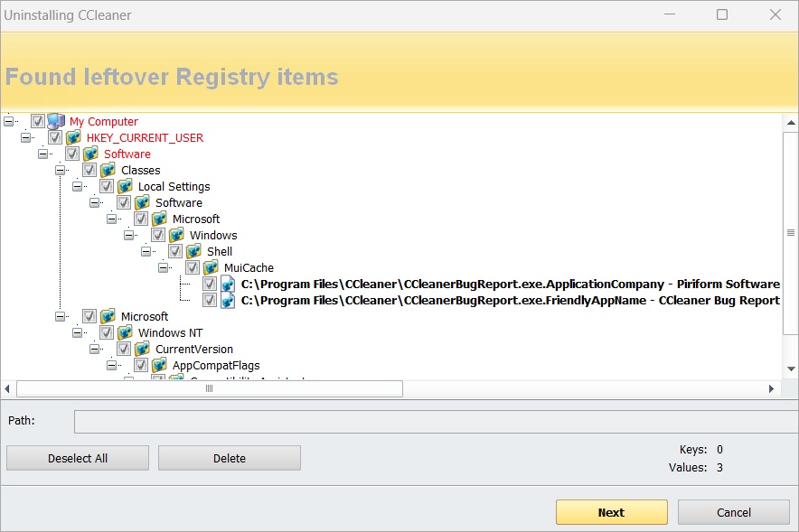The width and height of the screenshot is (799, 532).
Task: Click the horizontal scrollbar right arrow
Action: point(772,389)
